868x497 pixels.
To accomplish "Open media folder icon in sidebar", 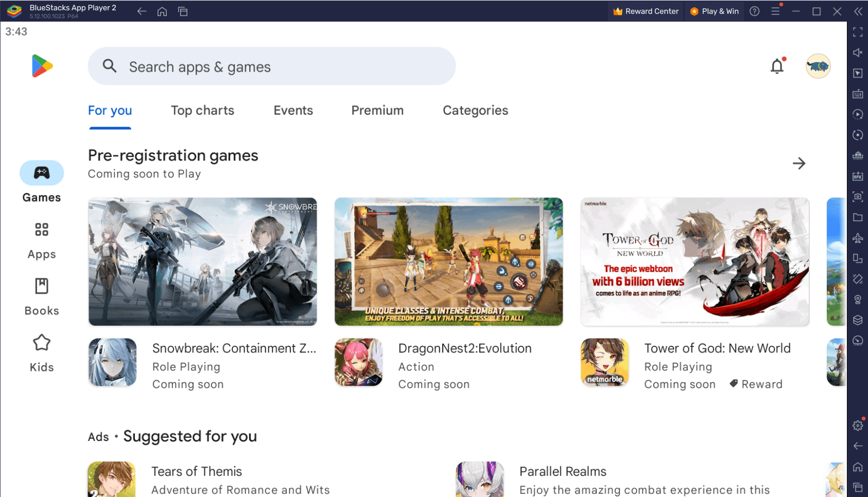I will coord(858,217).
